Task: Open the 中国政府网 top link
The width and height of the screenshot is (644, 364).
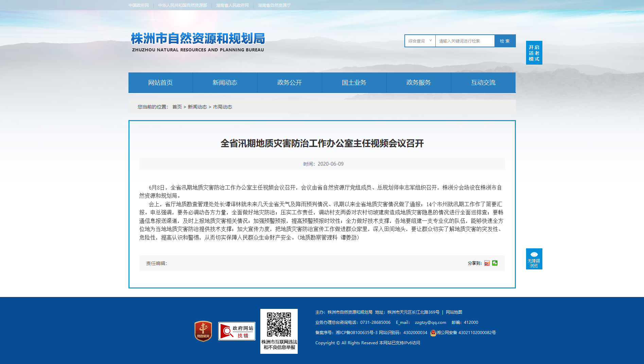Action: (139, 5)
